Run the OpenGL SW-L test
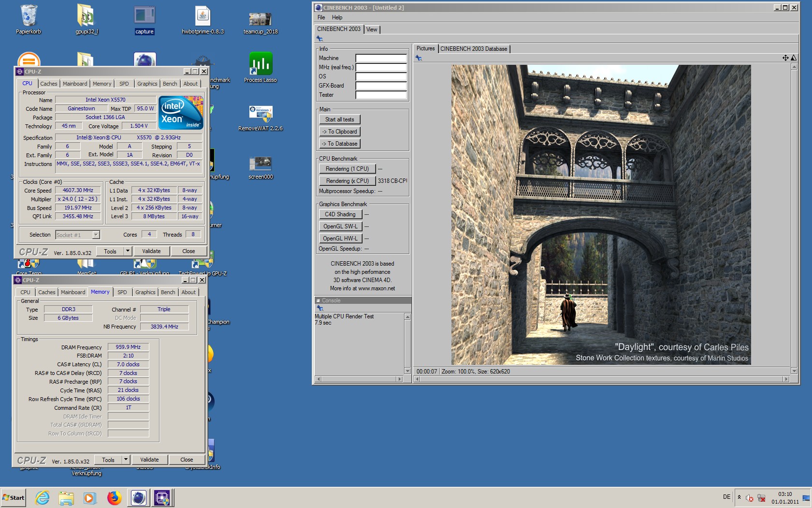This screenshot has height=508, width=812. 340,226
